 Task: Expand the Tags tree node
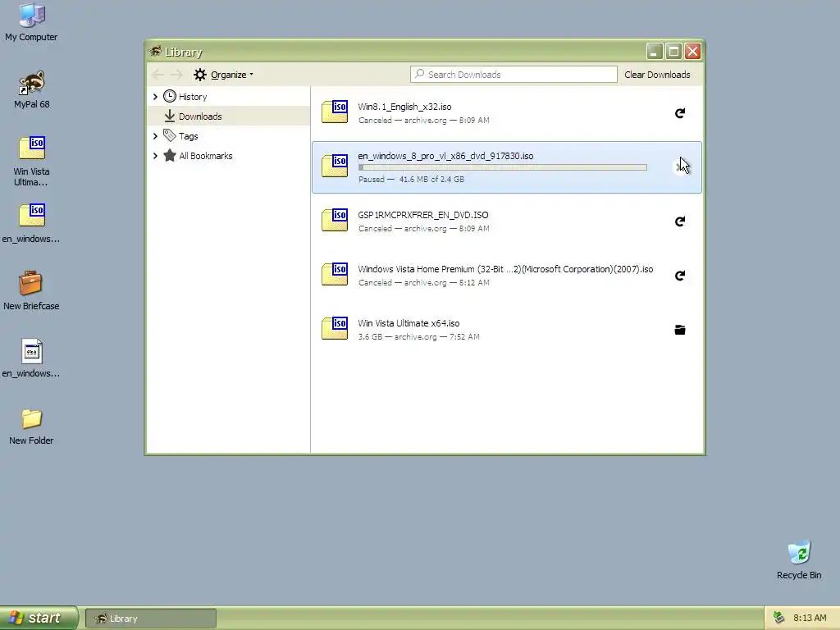coord(155,136)
